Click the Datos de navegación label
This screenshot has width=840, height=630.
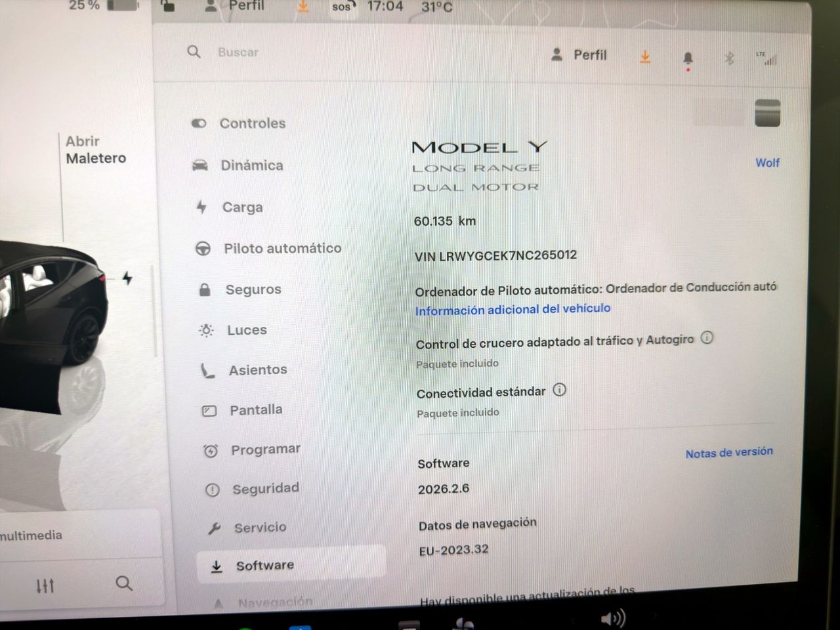click(478, 524)
